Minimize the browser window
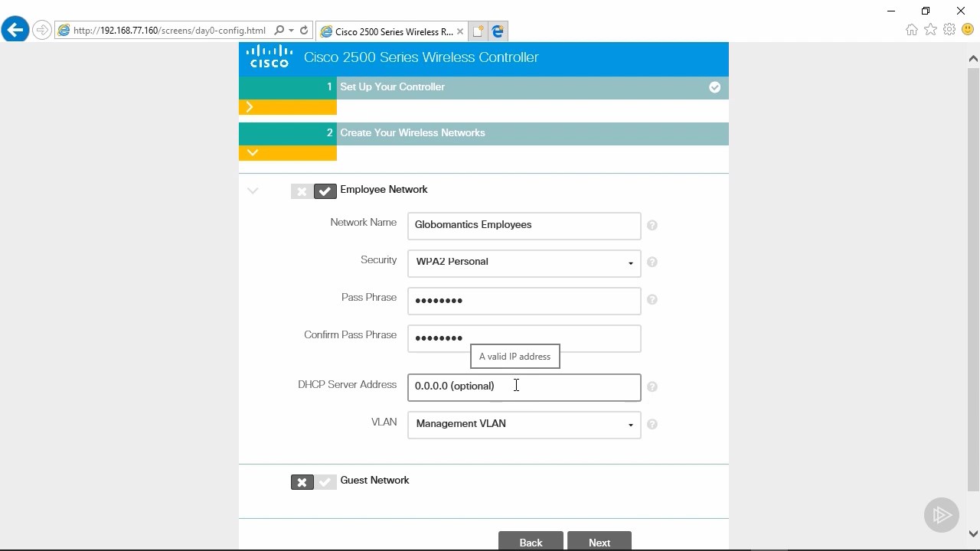This screenshot has width=980, height=551. [x=891, y=11]
